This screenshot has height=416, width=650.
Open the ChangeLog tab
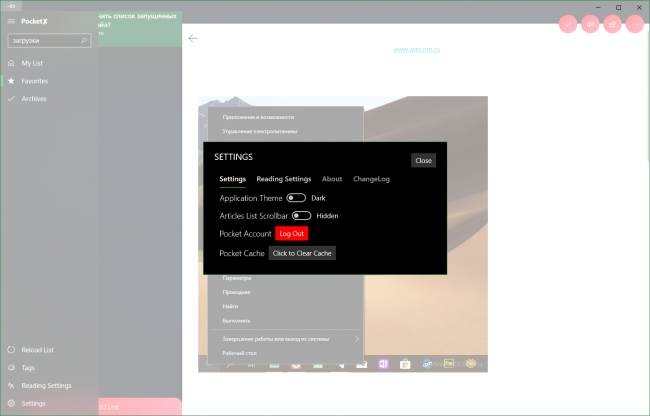pyautogui.click(x=371, y=179)
